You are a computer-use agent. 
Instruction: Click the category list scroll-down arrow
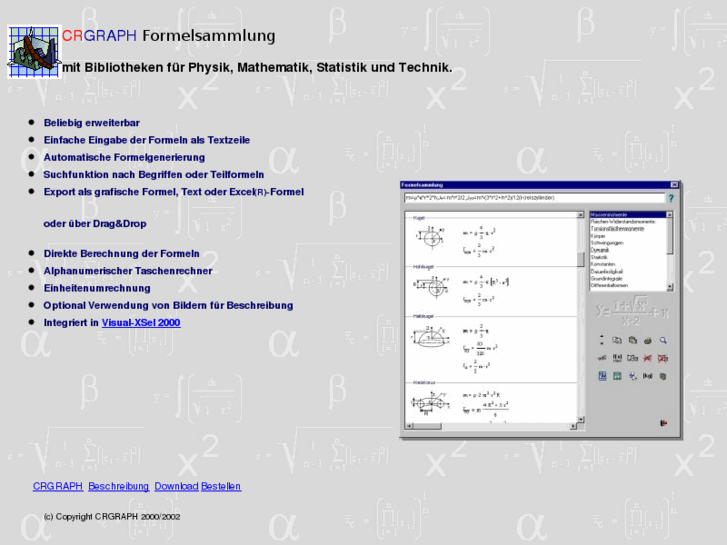[670, 288]
